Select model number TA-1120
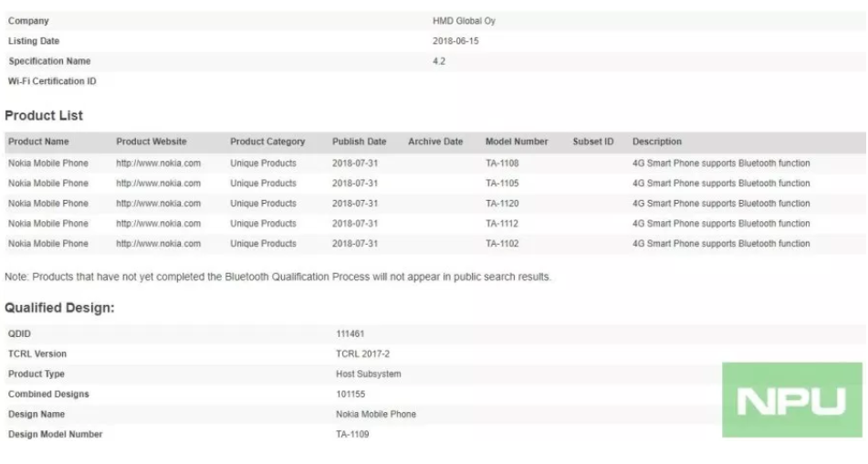Viewport: 868px width, 464px height. coord(502,204)
